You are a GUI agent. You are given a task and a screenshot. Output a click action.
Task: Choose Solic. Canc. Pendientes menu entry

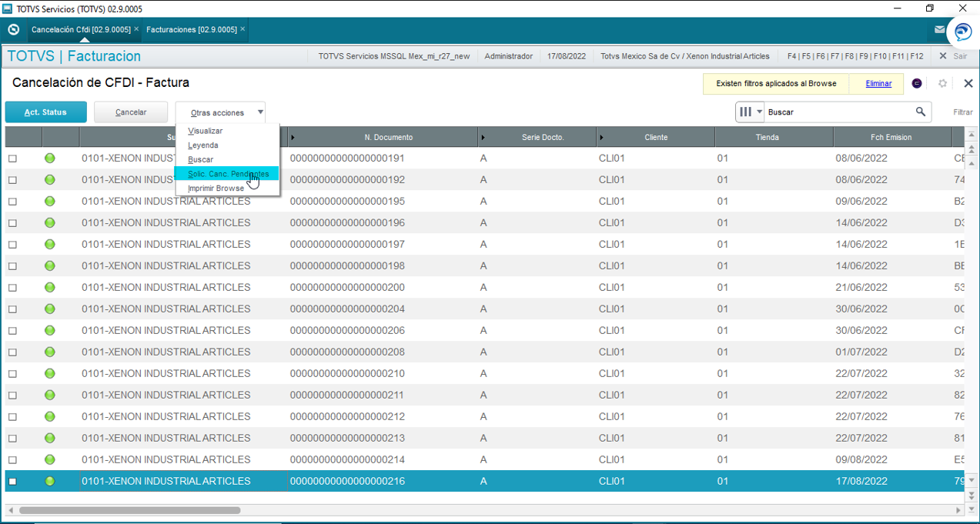point(227,174)
